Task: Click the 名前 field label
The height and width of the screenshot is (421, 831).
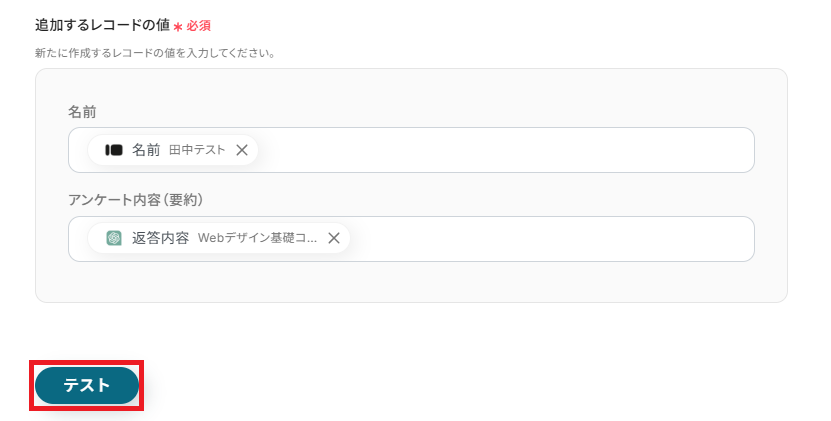Action: click(82, 111)
